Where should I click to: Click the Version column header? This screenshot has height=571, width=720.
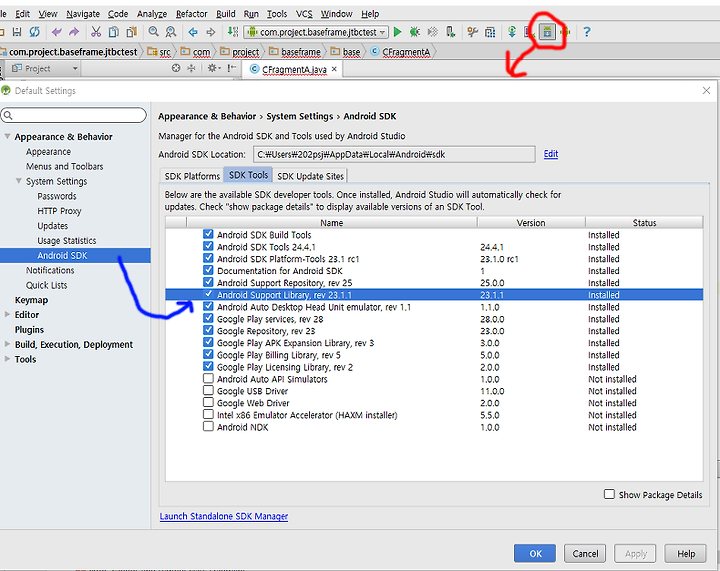[531, 223]
